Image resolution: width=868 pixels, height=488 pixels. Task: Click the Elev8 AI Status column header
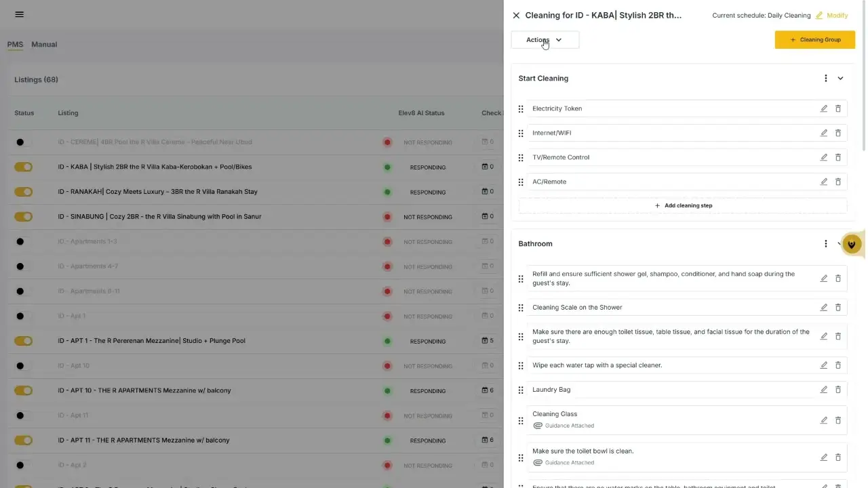[421, 113]
